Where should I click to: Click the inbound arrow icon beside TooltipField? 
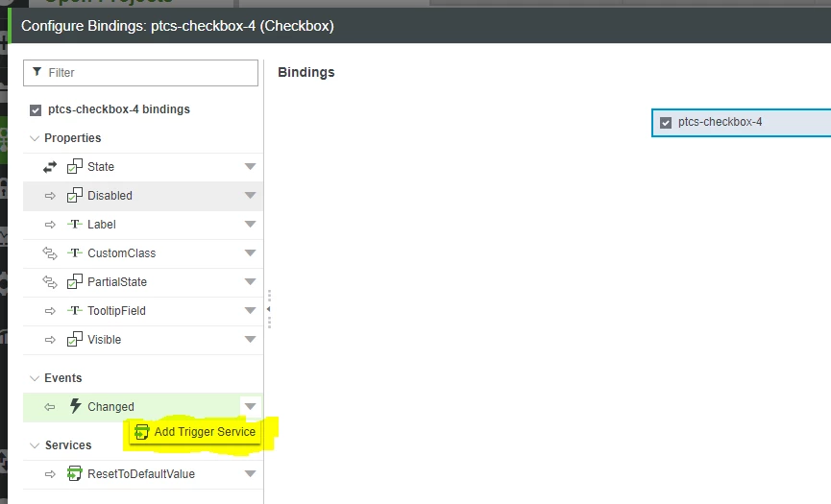pyautogui.click(x=50, y=311)
